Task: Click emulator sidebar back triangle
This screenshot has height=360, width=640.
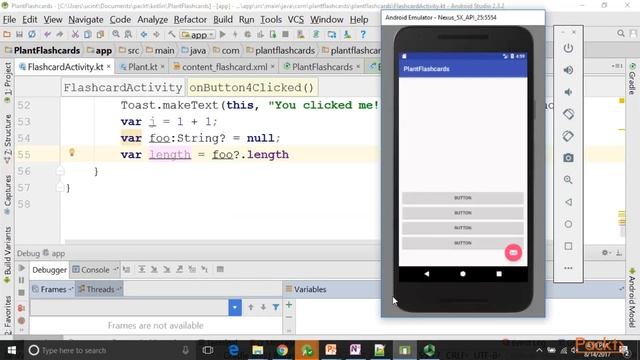Action: tap(568, 202)
